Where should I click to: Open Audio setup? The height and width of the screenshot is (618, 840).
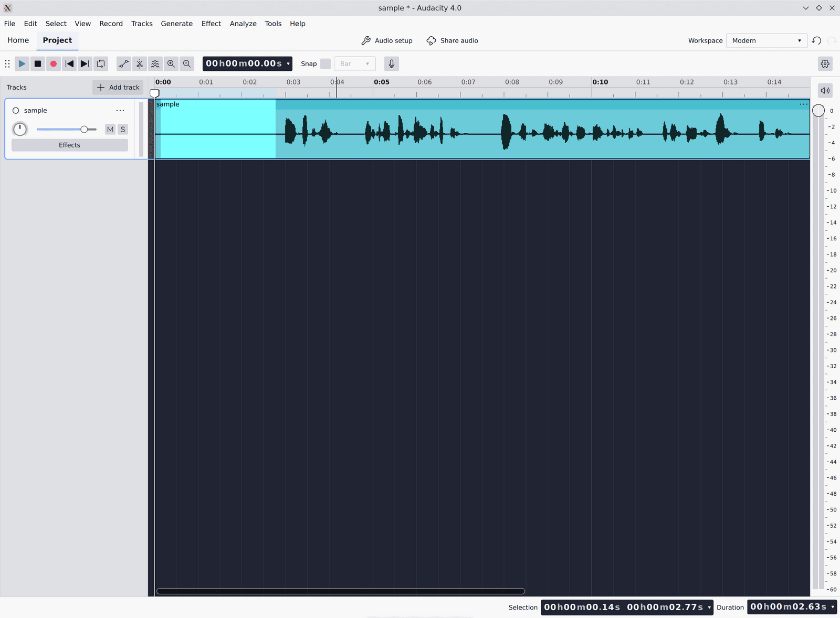tap(387, 40)
